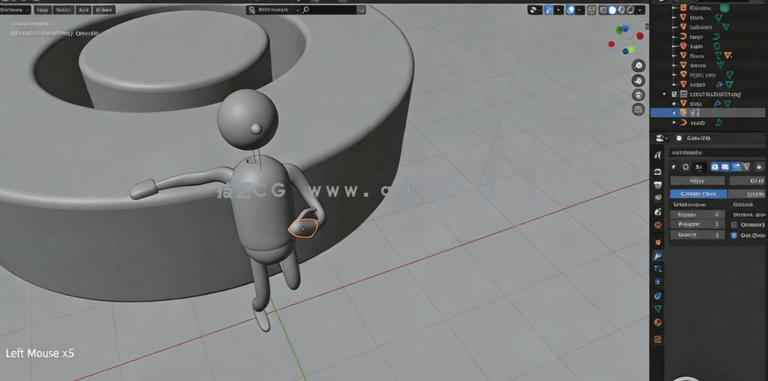The width and height of the screenshot is (768, 381).
Task: Open the Scene properties tab
Action: pyautogui.click(x=658, y=212)
